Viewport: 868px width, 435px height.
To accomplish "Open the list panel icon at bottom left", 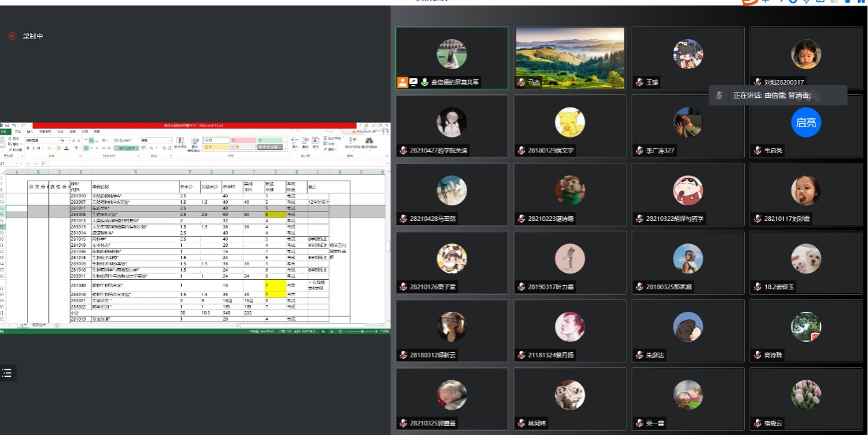I will (x=7, y=373).
